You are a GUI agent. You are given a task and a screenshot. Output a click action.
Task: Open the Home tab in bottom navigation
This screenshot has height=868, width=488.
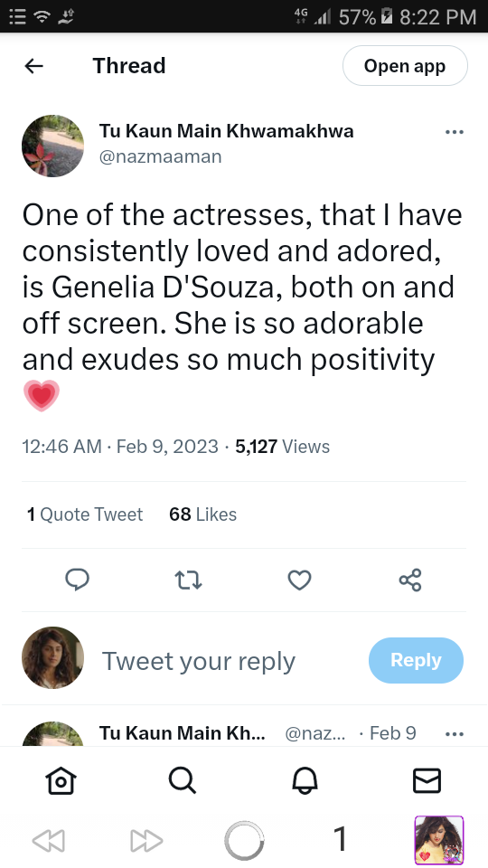[61, 781]
